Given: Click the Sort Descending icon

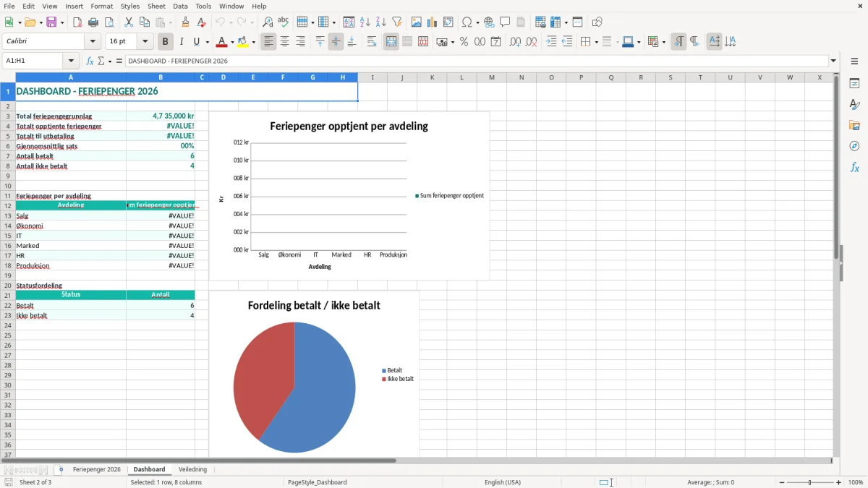Looking at the screenshot, I should point(381,22).
